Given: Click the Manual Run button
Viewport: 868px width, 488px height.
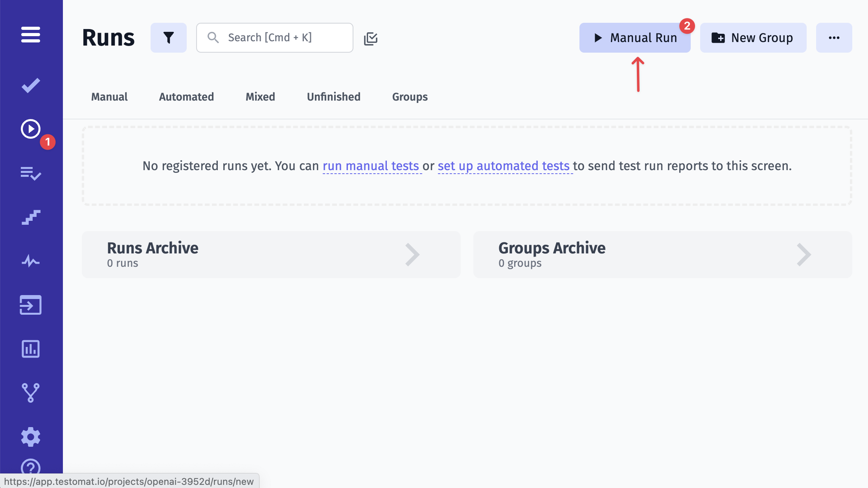Looking at the screenshot, I should [x=634, y=37].
